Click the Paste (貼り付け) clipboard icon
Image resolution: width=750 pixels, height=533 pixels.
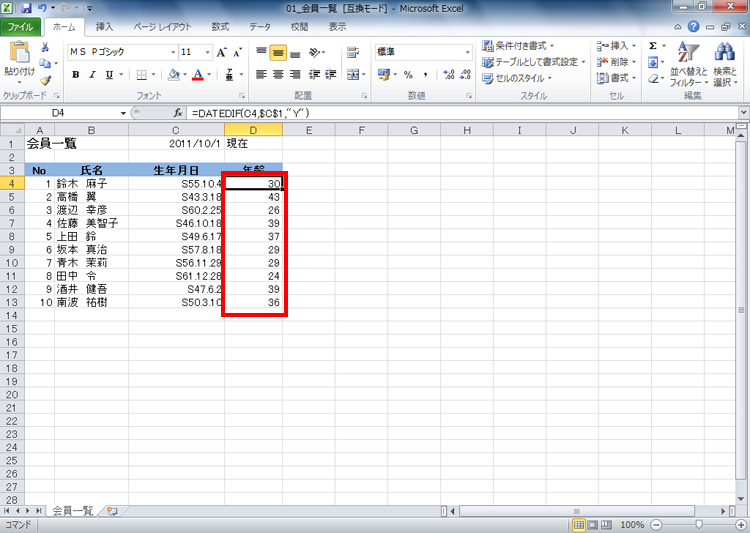coord(19,53)
